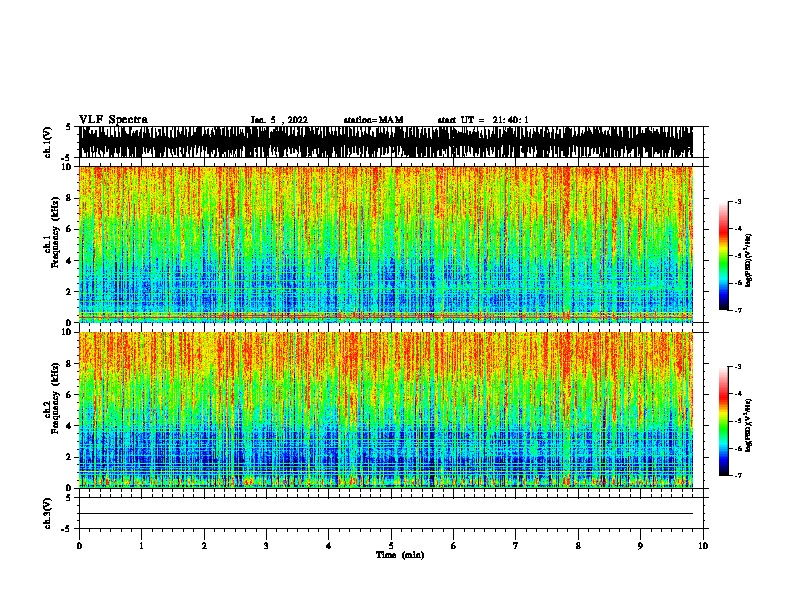This screenshot has width=792, height=612.
Task: Select ch.1 colorbar log(PSD) unit label
Action: click(748, 260)
